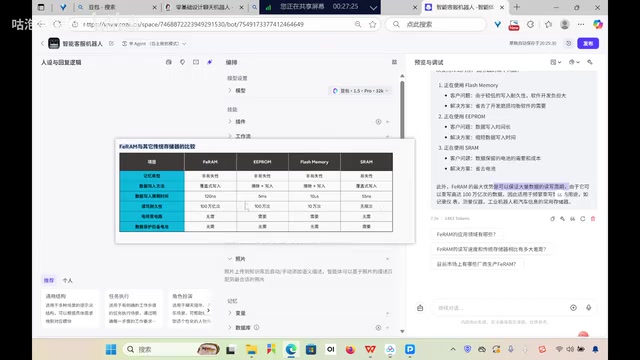Viewport: 640px width, 360px height.
Task: Copy the chat reply with the copy icon
Action: [552, 219]
